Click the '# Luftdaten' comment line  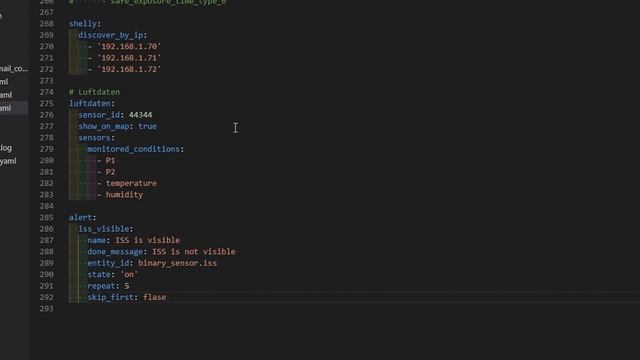(94, 92)
